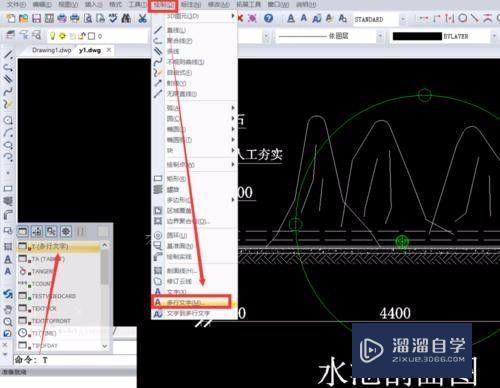Click the Save floppy disk icon
Viewport: 500px width, 388px height.
coord(36,18)
